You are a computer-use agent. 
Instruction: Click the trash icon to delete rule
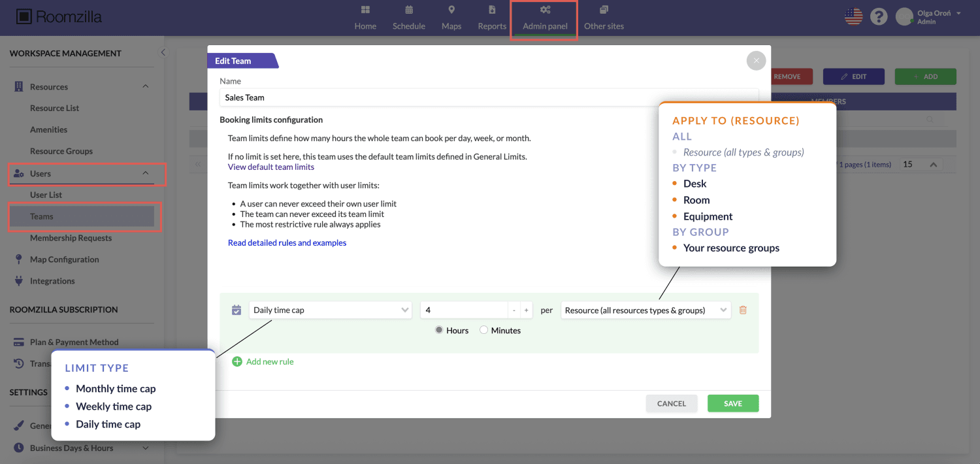(x=743, y=310)
